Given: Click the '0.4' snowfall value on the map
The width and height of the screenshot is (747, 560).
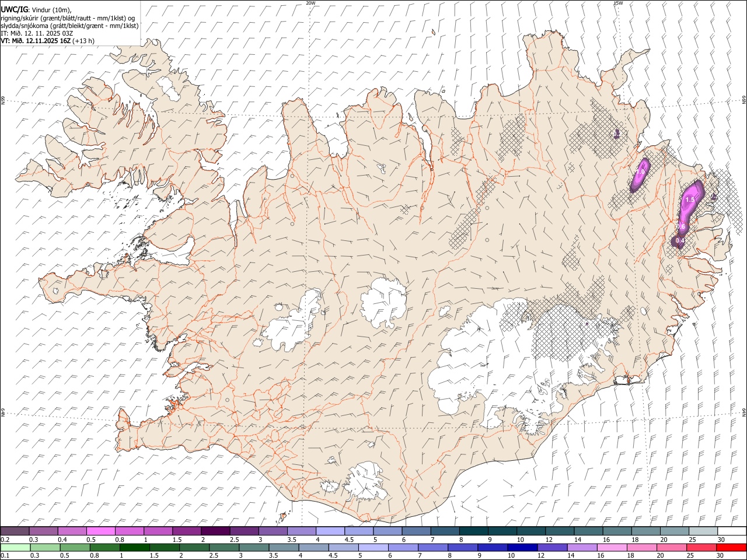Looking at the screenshot, I should (680, 240).
